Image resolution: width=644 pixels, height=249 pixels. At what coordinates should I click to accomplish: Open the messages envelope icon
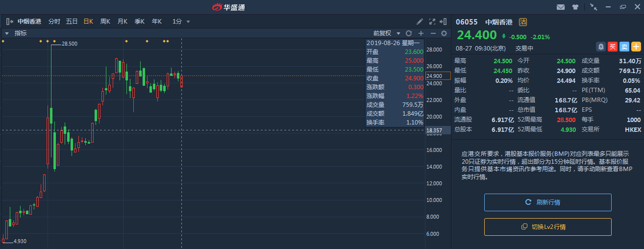pyautogui.click(x=561, y=7)
